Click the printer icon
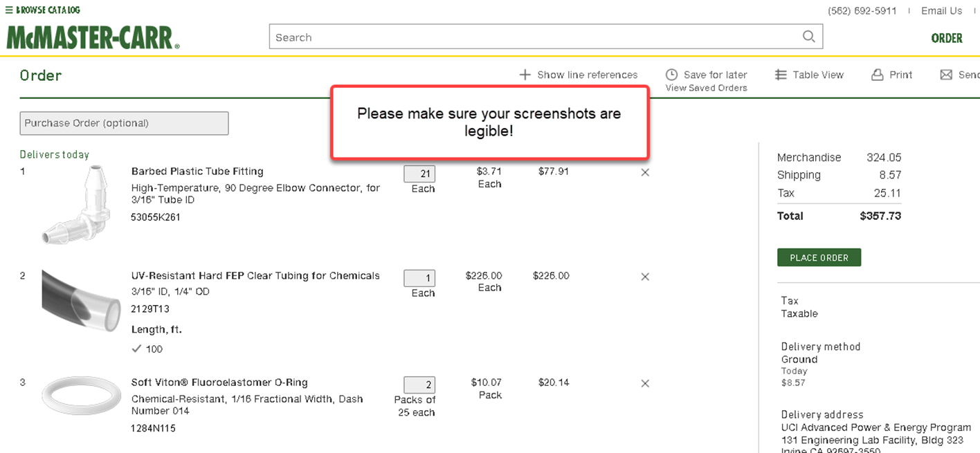This screenshot has height=453, width=980. [877, 75]
